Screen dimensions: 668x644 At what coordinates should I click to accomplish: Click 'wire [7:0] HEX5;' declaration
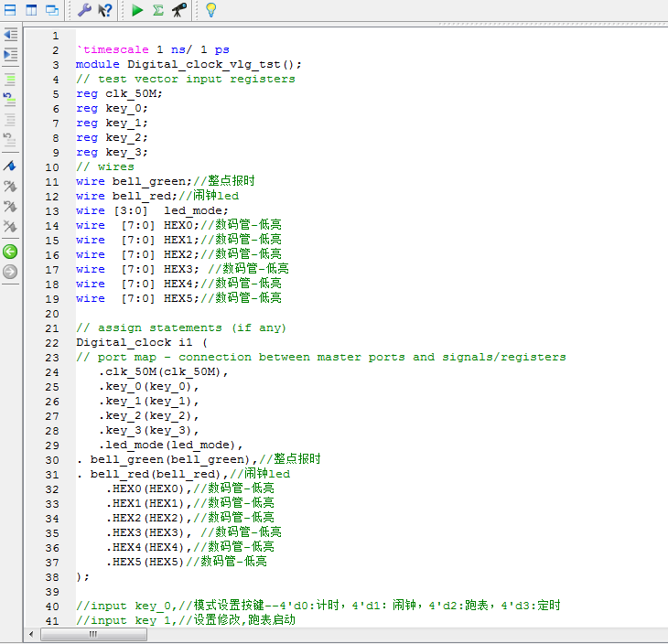tap(138, 298)
